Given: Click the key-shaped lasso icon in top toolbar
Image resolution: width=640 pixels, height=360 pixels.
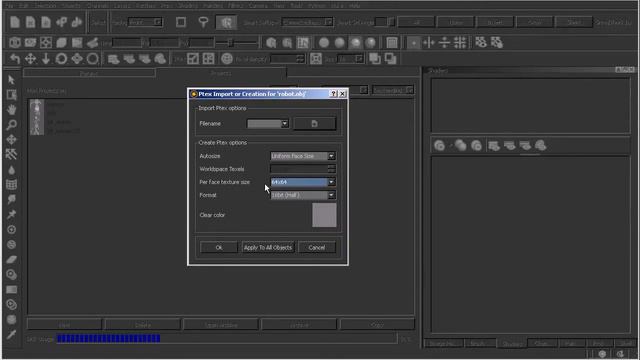Looking at the screenshot, I should (203, 22).
